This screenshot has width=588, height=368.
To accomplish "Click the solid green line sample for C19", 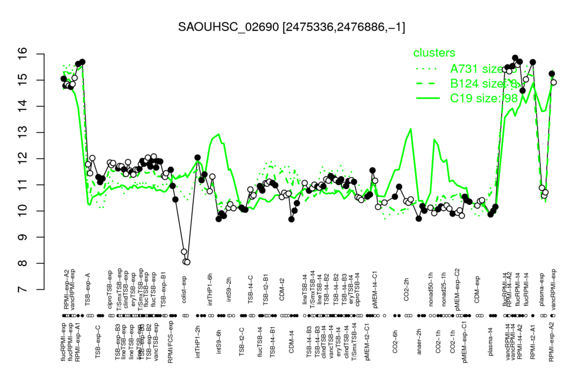I will (428, 98).
